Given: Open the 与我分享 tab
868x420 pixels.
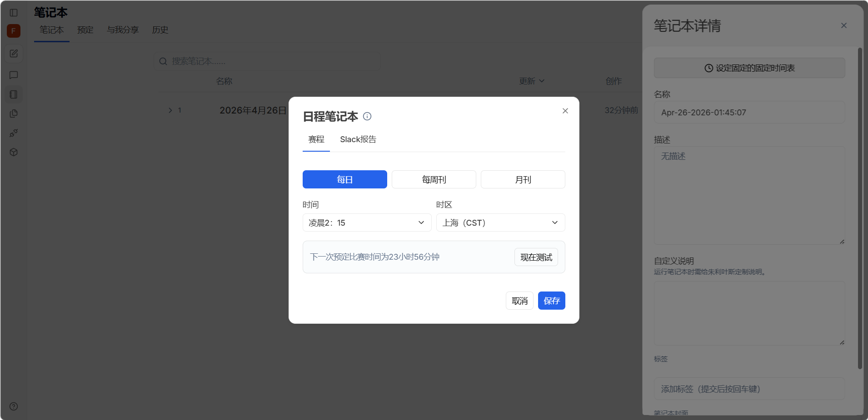Looking at the screenshot, I should pos(123,30).
